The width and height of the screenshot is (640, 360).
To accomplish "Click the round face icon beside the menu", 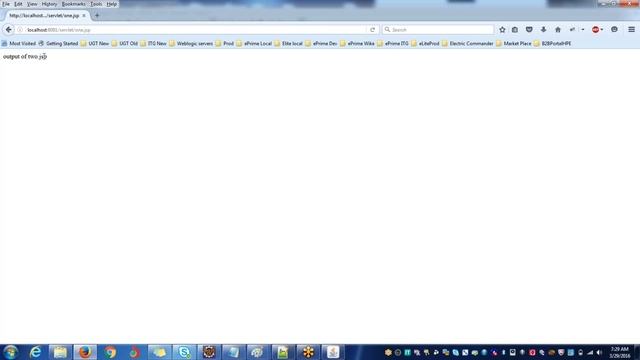I will (x=614, y=30).
